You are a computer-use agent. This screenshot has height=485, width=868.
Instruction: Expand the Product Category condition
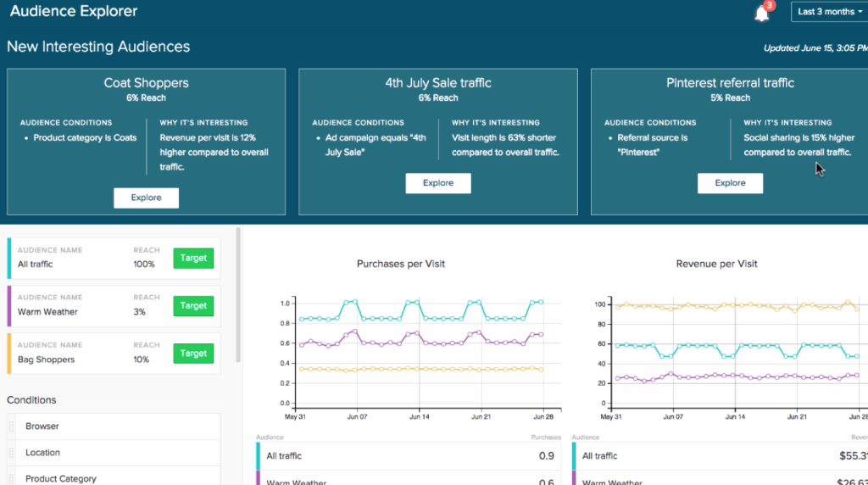pyautogui.click(x=119, y=478)
